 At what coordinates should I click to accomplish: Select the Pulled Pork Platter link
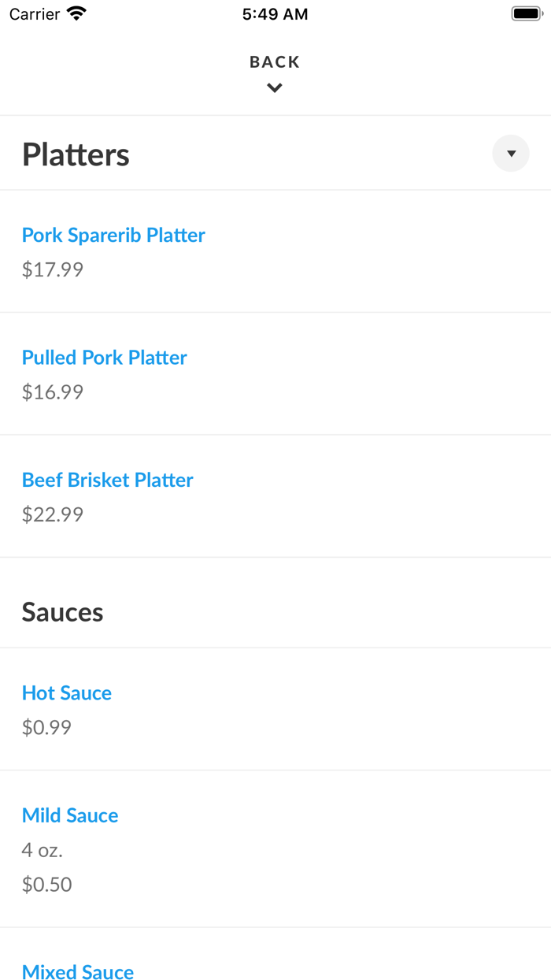[104, 357]
